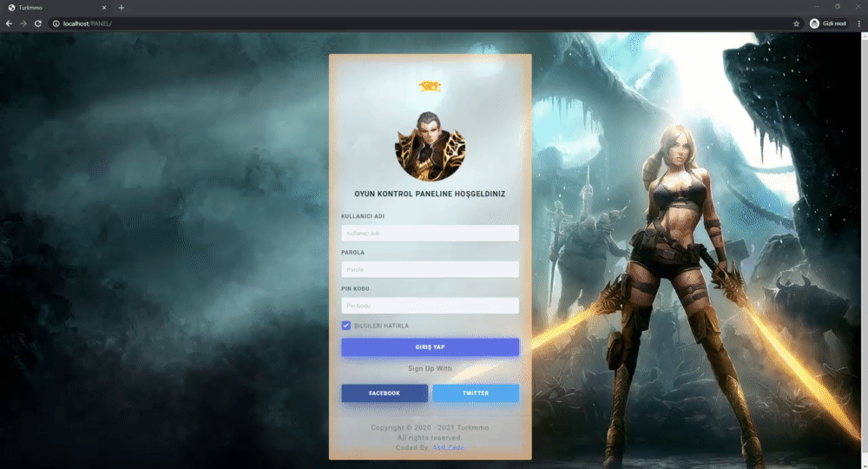Focus the Pin Kodu input field

pos(431,306)
